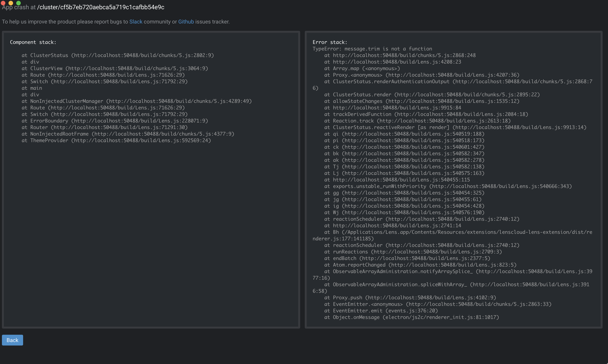Select the 'at ThemeProvider' stack line
The height and width of the screenshot is (364, 608).
tap(116, 140)
